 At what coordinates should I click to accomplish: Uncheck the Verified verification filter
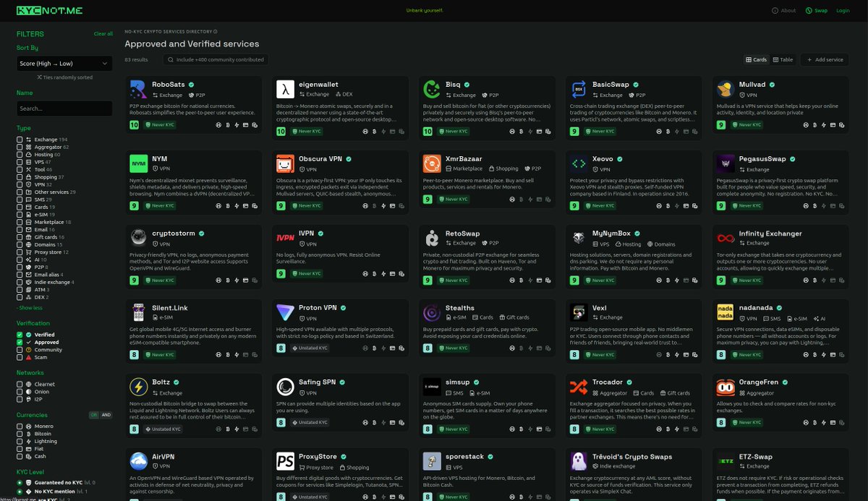click(20, 335)
